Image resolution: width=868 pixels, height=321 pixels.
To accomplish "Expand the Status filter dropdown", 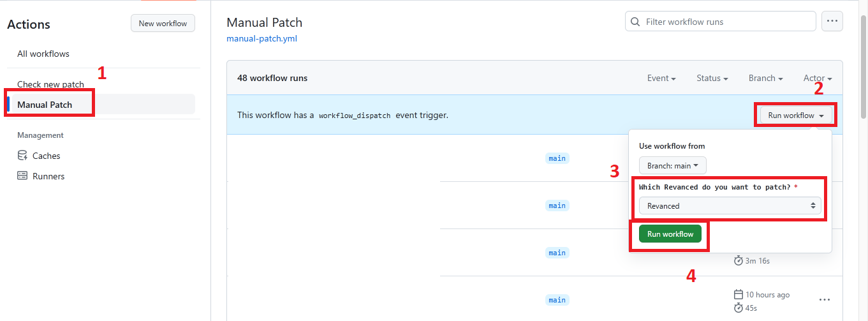I will pos(712,78).
